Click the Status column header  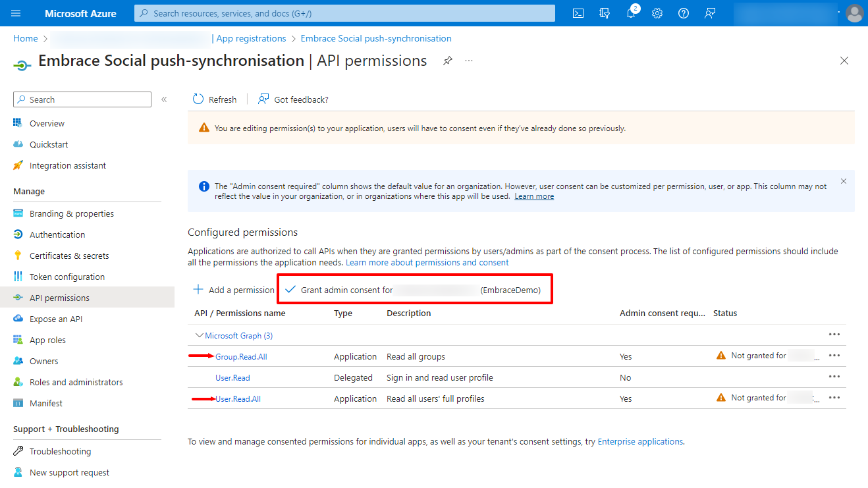coord(725,313)
